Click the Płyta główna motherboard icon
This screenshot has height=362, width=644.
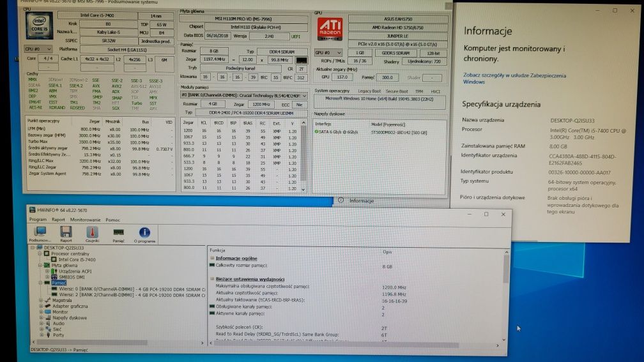point(47,266)
